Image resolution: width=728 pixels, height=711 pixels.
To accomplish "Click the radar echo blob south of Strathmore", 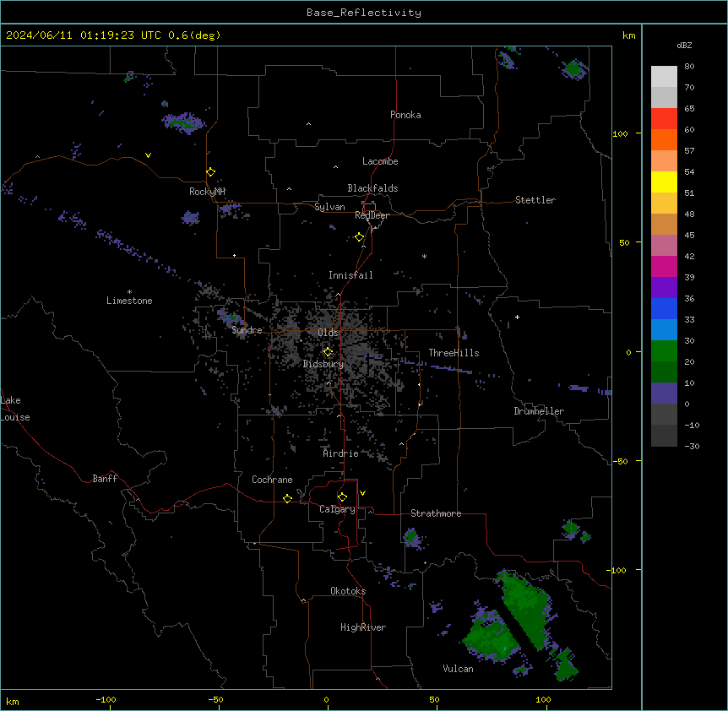I will (x=412, y=539).
